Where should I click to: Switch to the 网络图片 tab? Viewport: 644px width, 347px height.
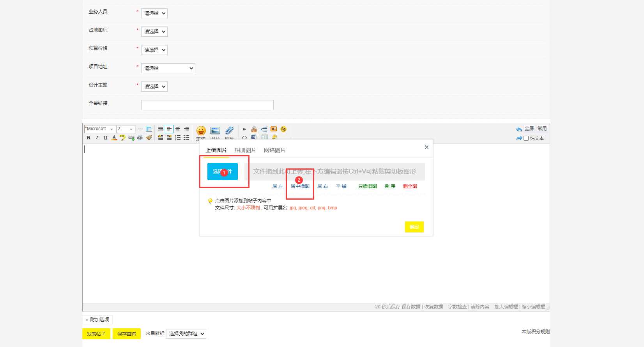(x=275, y=150)
